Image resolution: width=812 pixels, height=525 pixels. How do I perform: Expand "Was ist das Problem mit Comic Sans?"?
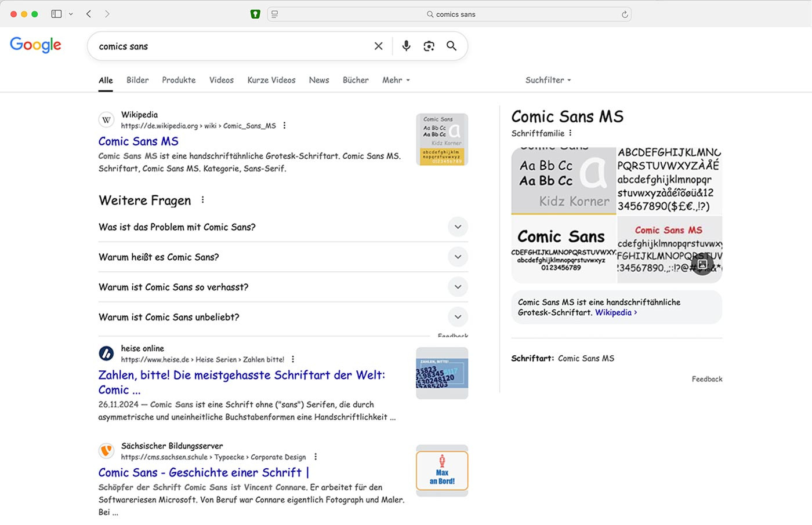pyautogui.click(x=458, y=227)
